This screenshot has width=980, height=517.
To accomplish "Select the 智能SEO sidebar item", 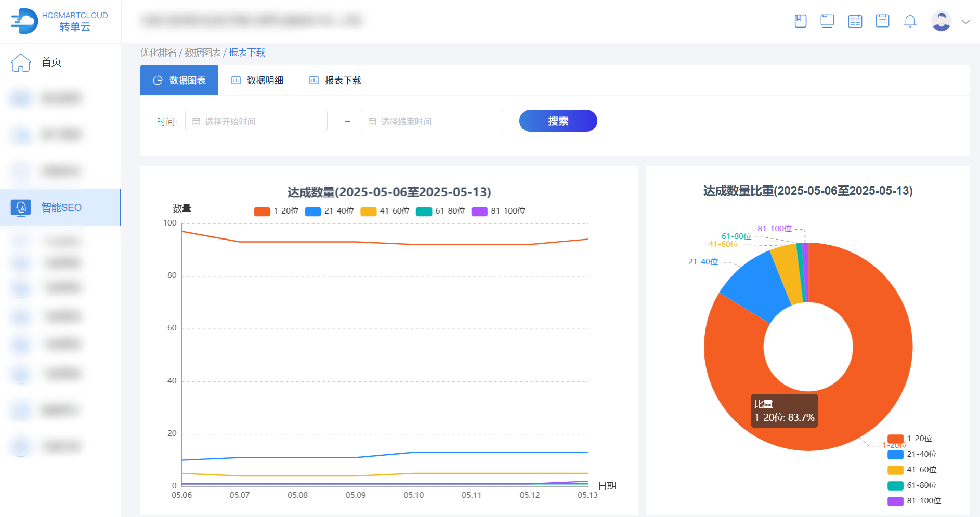I will point(60,207).
